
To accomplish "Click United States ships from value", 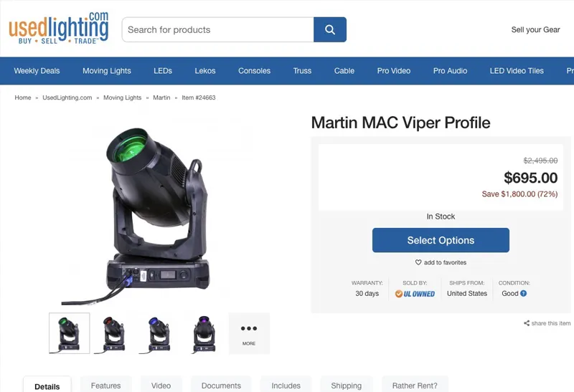I will pos(467,293).
